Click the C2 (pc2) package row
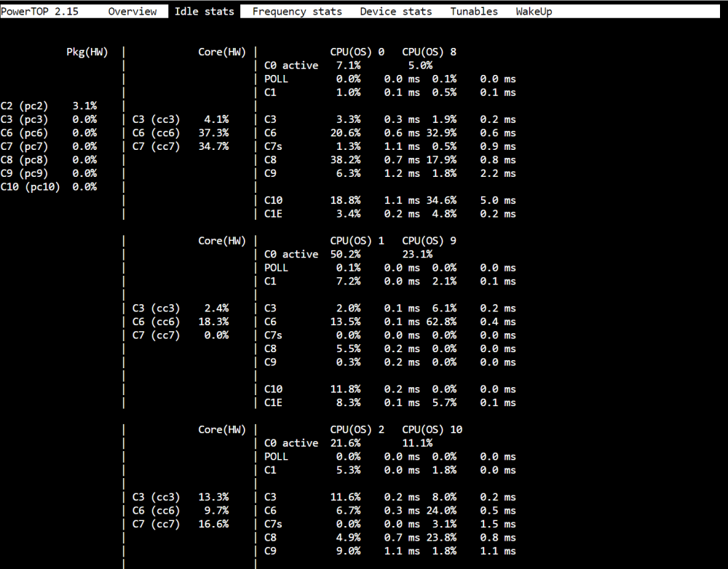This screenshot has width=728, height=569. click(x=49, y=106)
